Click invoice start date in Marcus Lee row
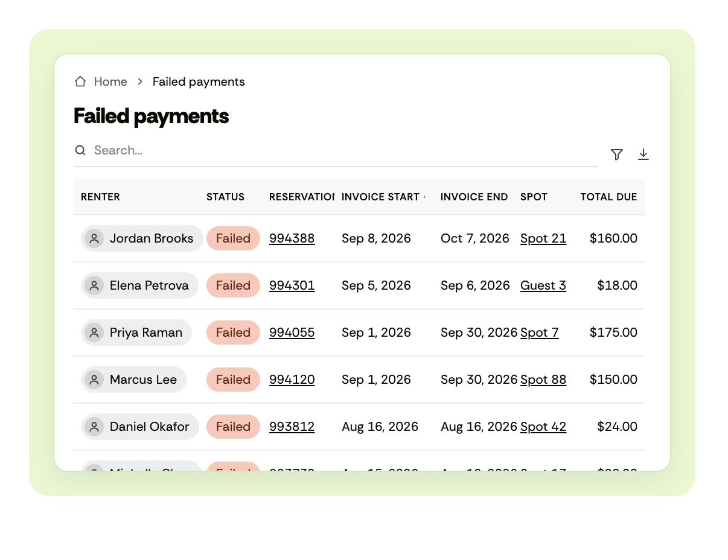728x560 pixels. pos(376,380)
